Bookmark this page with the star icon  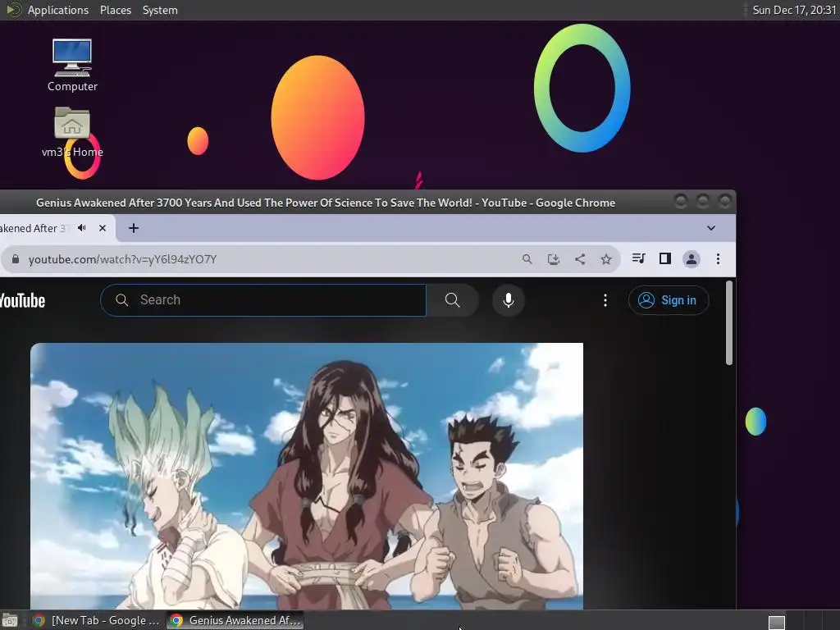[606, 259]
